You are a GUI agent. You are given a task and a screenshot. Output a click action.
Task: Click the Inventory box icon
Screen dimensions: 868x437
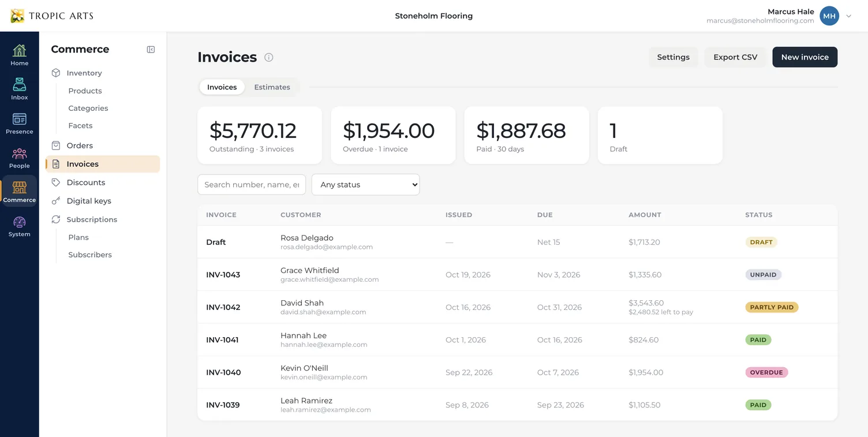(56, 73)
